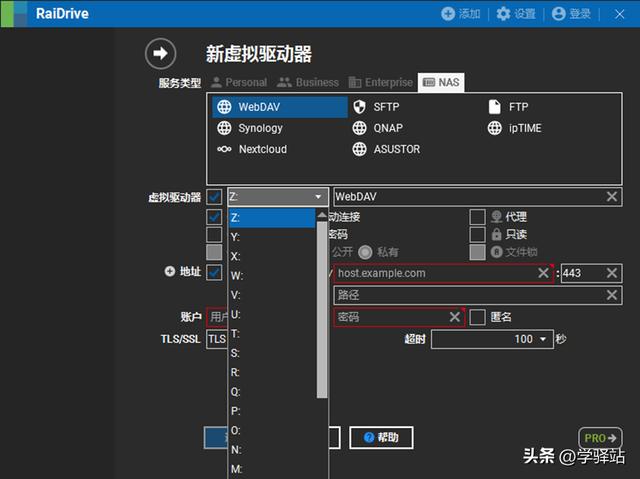Click the Help (帮助) button
The image size is (640, 479).
tap(381, 437)
